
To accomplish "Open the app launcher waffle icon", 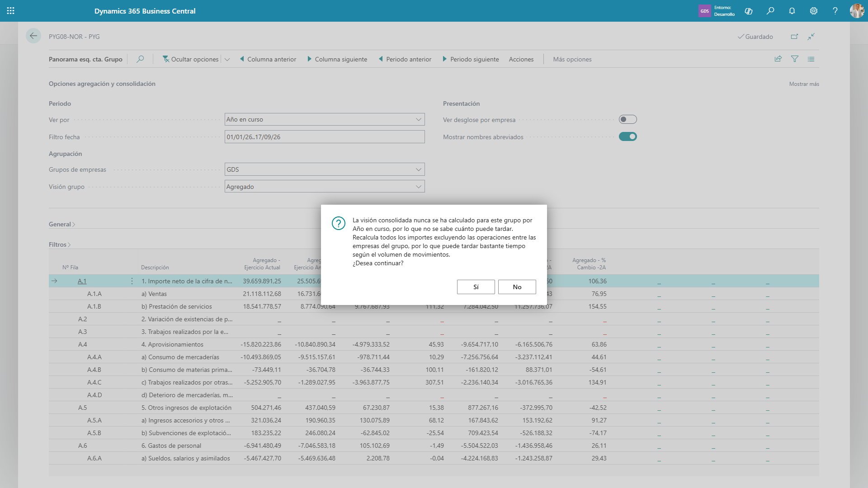I will 11,11.
